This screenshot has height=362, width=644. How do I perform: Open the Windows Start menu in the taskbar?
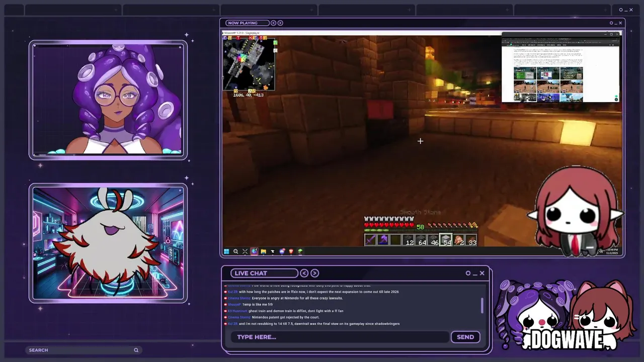coord(226,251)
